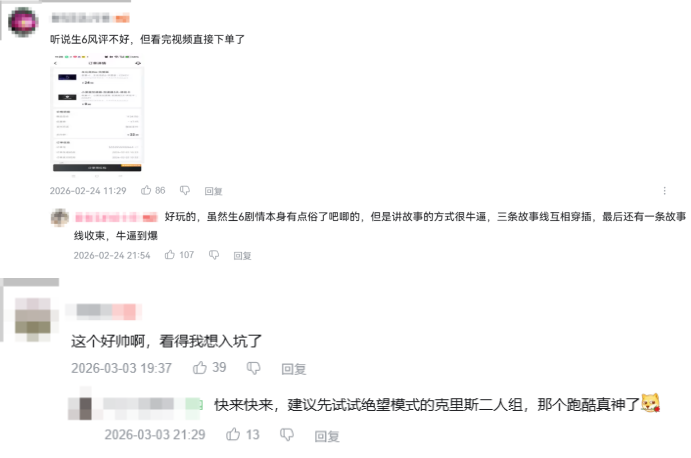Dislike the reply posted 2026-02-24 21:54
The width and height of the screenshot is (691, 458).
[x=214, y=255]
